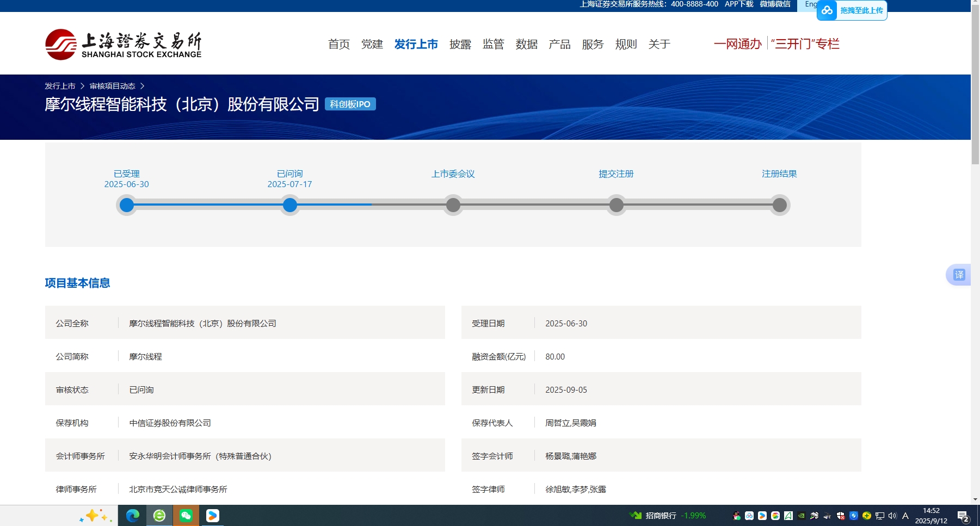The width and height of the screenshot is (980, 526).
Task: Click the scrollbar down arrow
Action: coord(975,499)
